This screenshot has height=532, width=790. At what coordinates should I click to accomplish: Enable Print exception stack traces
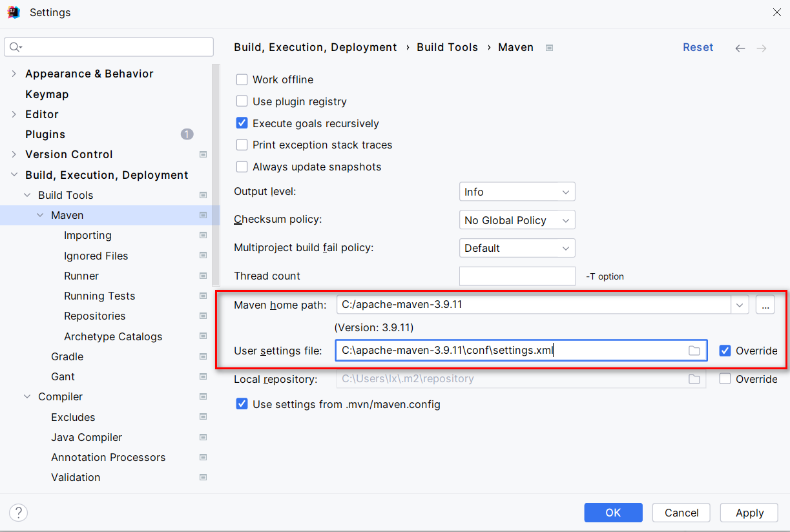tap(242, 145)
